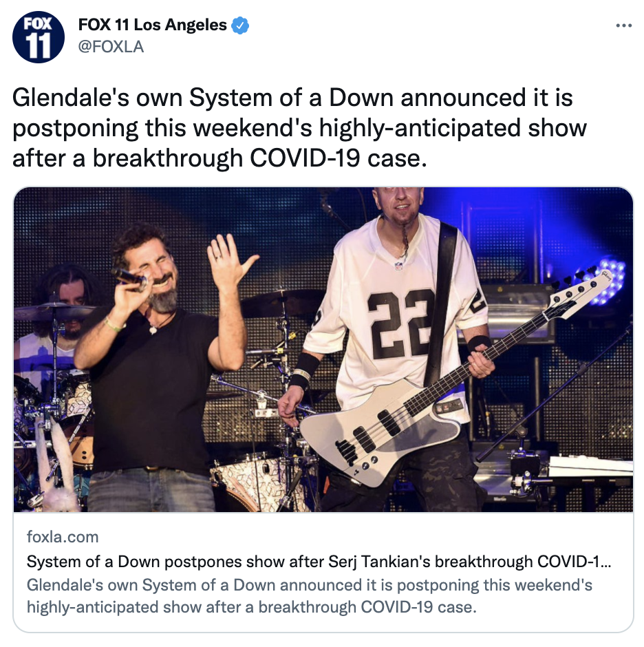This screenshot has width=644, height=647.
Task: Open the FOX 11 round profile avatar
Action: point(39,36)
